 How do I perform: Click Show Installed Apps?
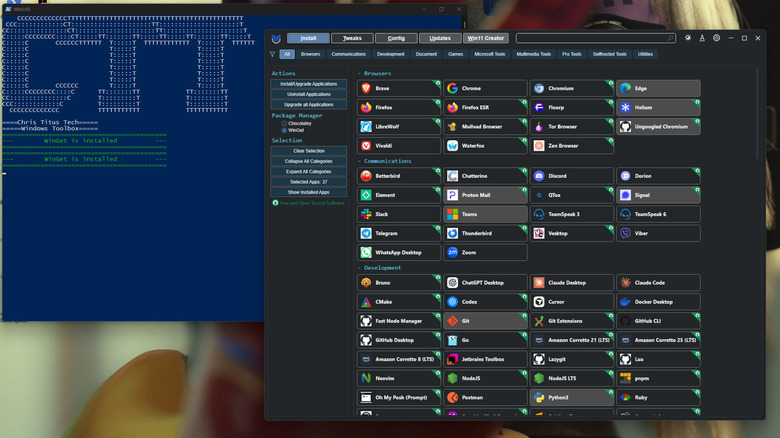tap(308, 192)
